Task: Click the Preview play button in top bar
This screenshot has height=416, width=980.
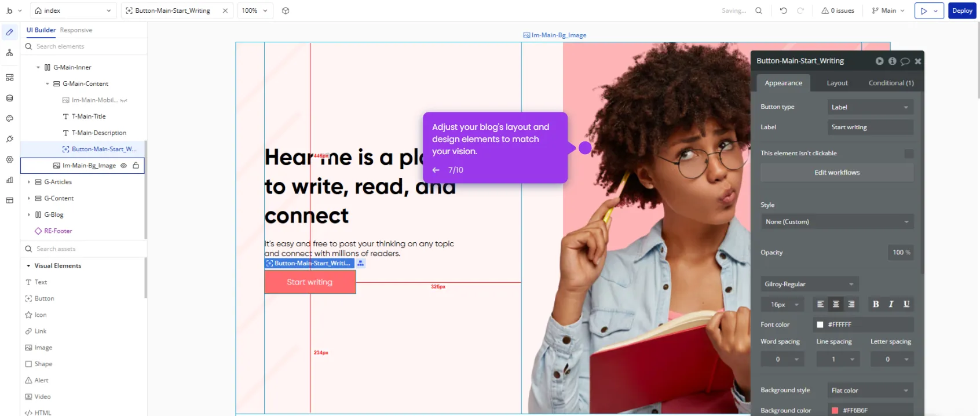Action: (924, 10)
